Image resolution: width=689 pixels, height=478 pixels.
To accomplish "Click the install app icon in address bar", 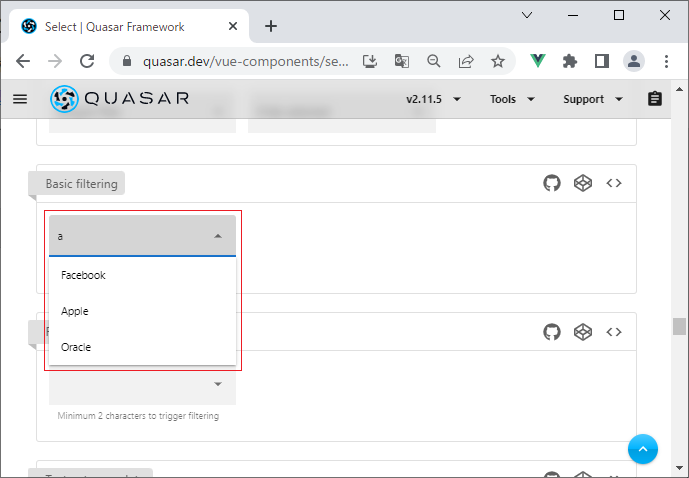I will coord(370,61).
